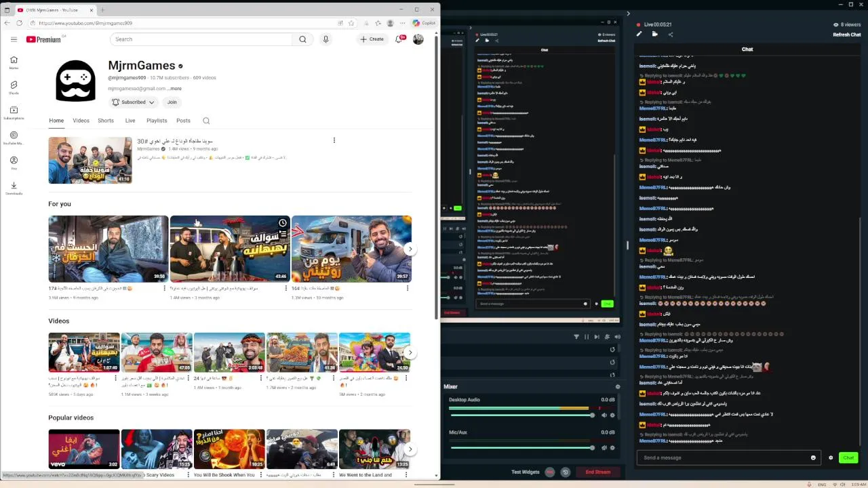Toggle recording with the REC button

point(550,472)
